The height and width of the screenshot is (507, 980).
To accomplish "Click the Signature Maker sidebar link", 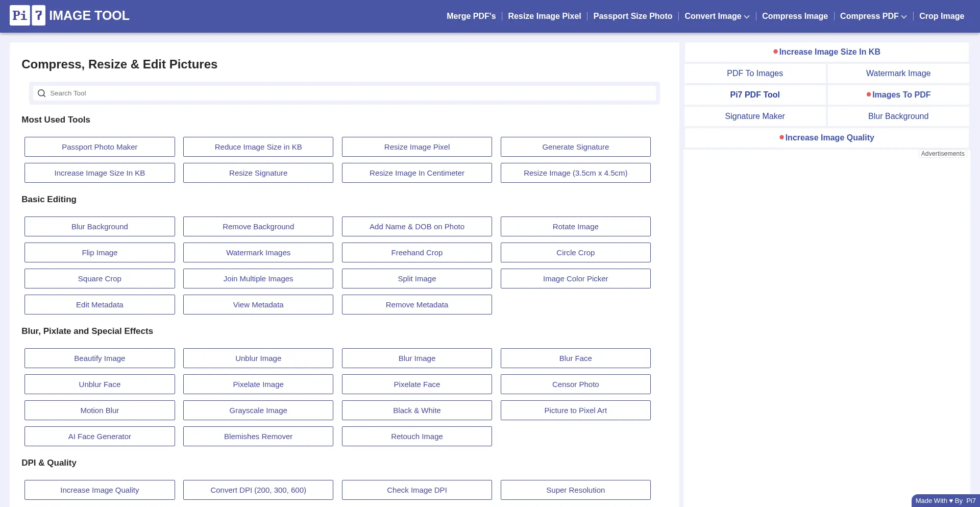I will point(754,116).
